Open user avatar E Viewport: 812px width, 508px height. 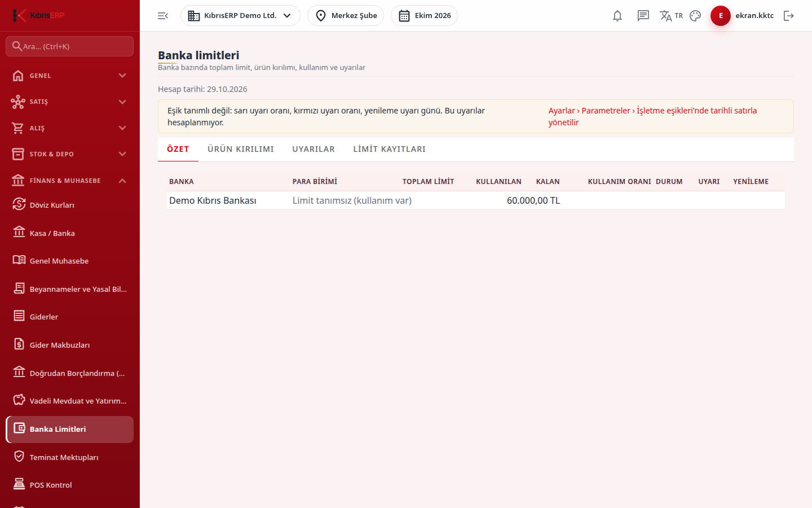pyautogui.click(x=721, y=16)
